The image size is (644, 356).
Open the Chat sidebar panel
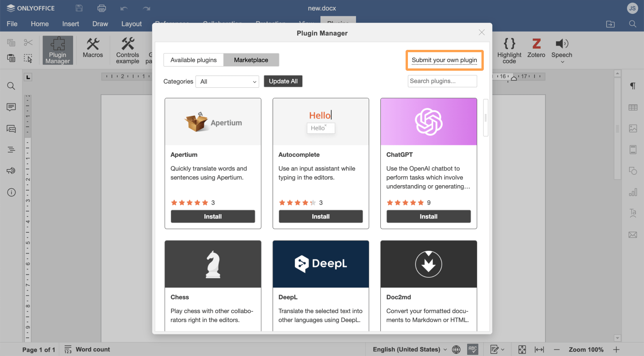click(11, 129)
